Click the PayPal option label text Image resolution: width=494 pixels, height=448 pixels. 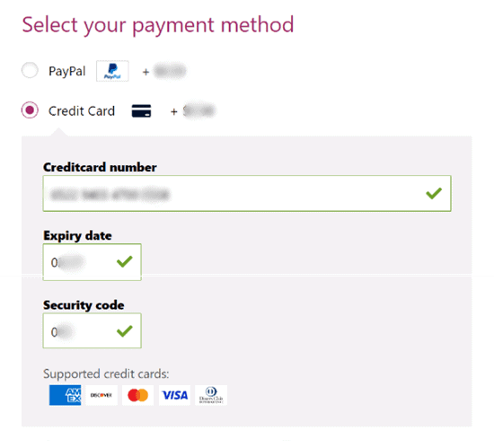(x=67, y=71)
